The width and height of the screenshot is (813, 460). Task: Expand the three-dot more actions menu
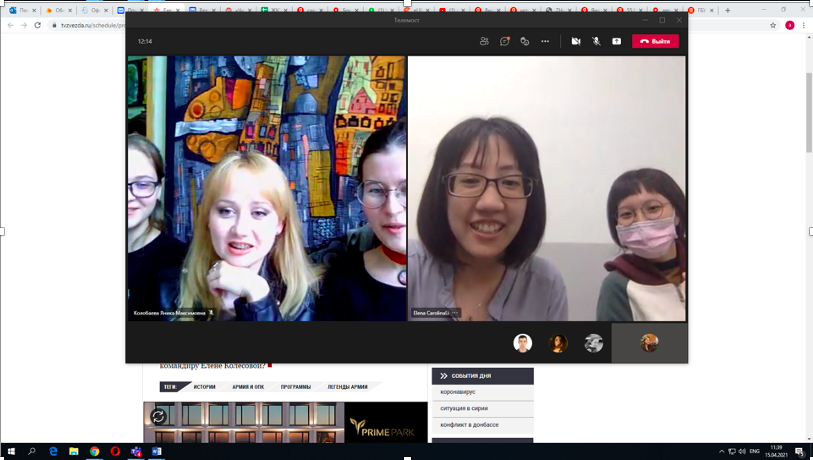pyautogui.click(x=545, y=41)
